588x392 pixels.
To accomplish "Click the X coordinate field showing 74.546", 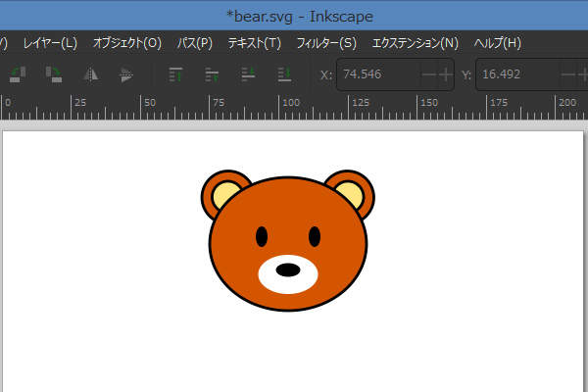I will click(x=377, y=74).
